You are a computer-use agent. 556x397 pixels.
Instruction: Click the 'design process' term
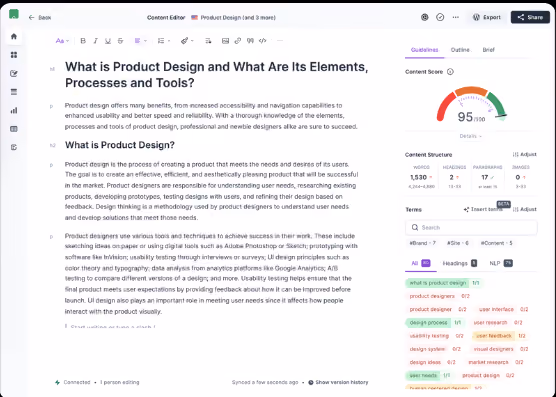[x=435, y=323]
